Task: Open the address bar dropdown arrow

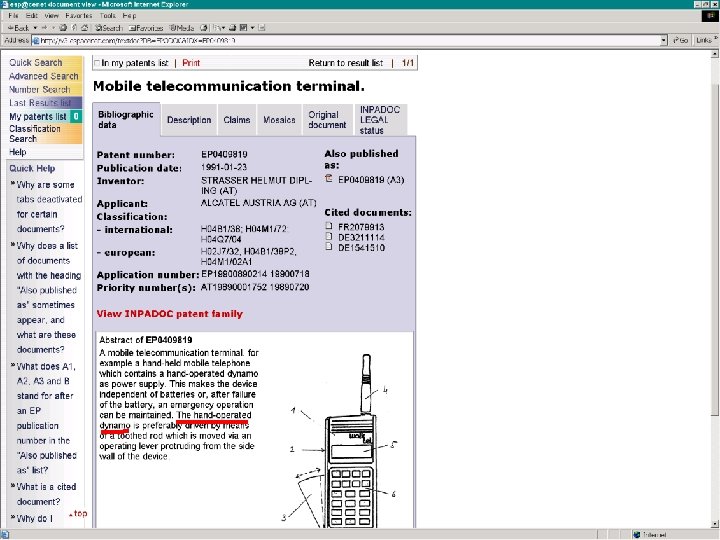Action: click(664, 40)
